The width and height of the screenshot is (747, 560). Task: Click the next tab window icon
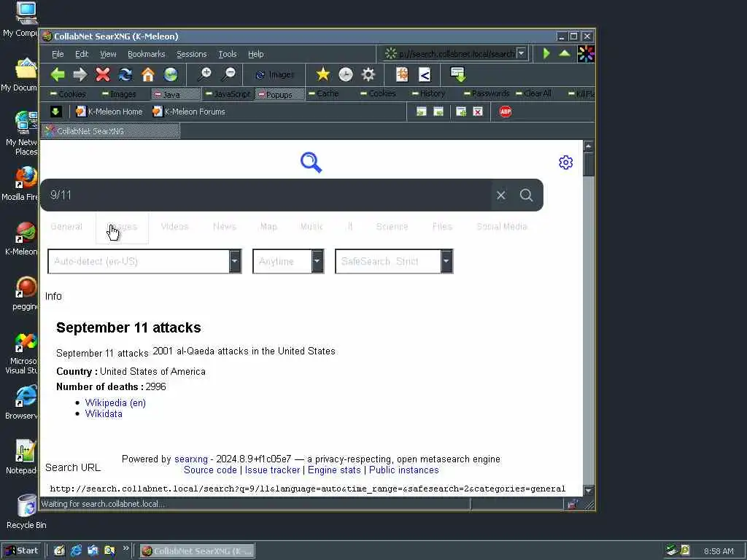[x=438, y=112]
